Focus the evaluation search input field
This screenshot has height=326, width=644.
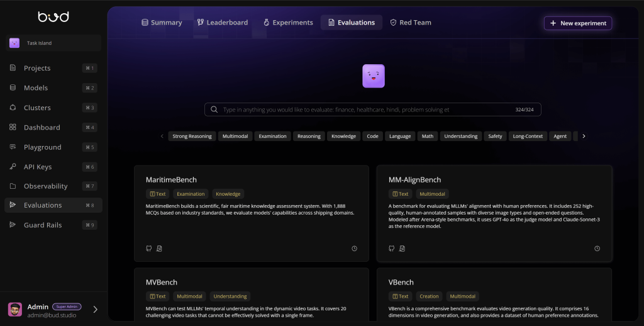point(365,110)
